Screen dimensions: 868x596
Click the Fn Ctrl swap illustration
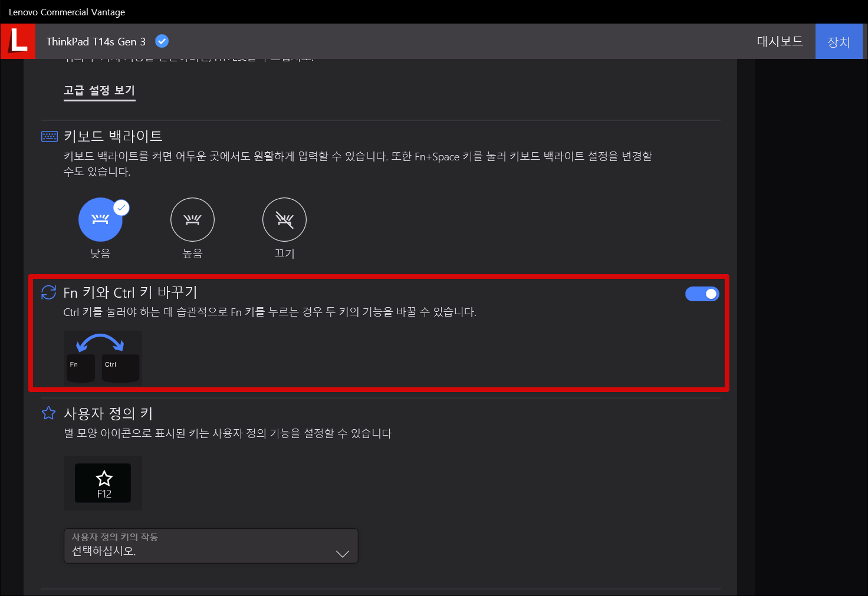pos(103,358)
